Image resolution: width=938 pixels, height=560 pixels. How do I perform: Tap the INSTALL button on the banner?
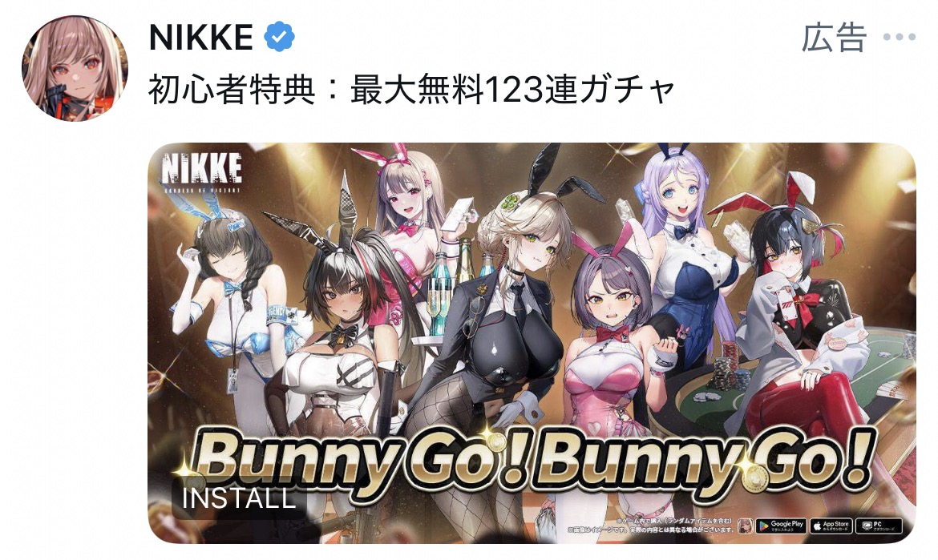pos(239,498)
